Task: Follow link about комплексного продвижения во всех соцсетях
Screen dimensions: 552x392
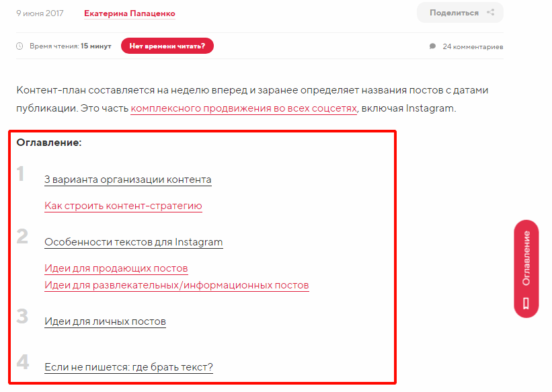Action: 243,108
